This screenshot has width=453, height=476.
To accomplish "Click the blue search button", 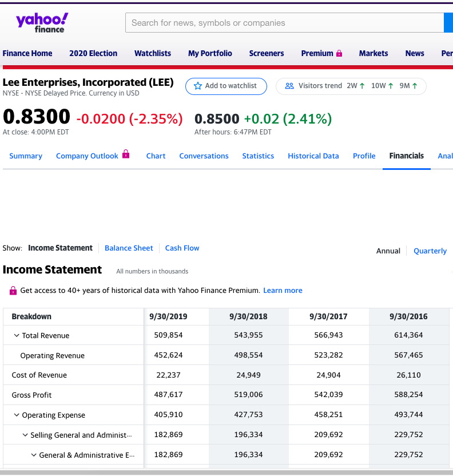I will click(x=448, y=23).
